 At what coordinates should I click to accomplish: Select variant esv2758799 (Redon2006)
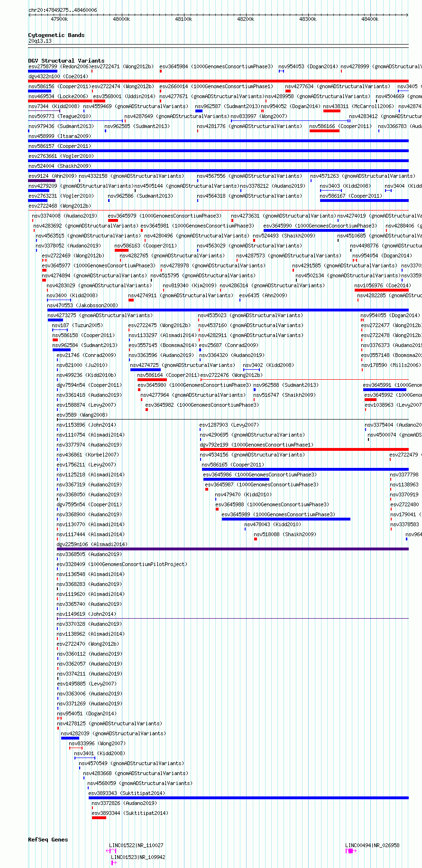[x=59, y=66]
